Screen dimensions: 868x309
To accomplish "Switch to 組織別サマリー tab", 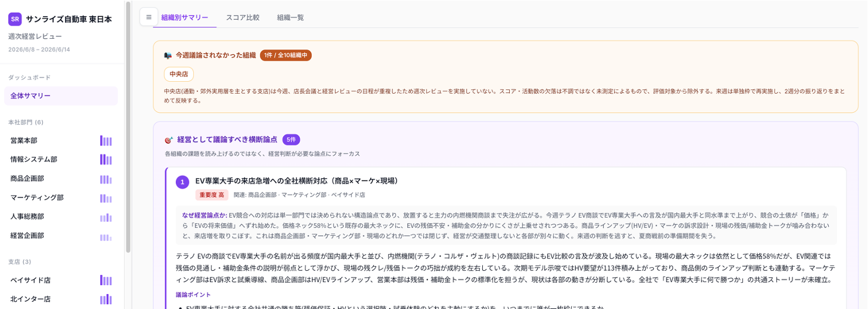I will [185, 17].
